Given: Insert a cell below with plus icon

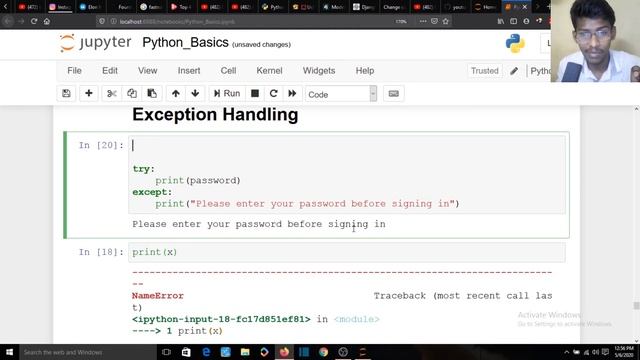Looking at the screenshot, I should coord(89,93).
